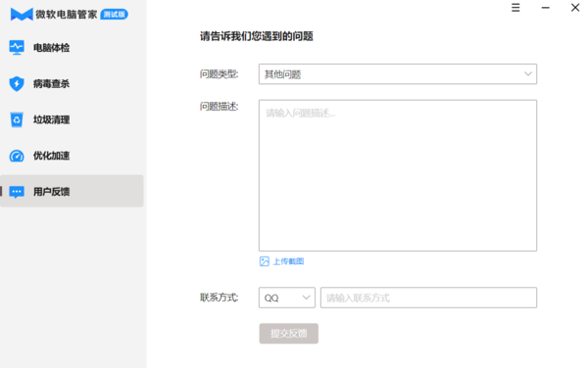Click the PC health check monitor icon
The width and height of the screenshot is (588, 368).
pos(17,48)
